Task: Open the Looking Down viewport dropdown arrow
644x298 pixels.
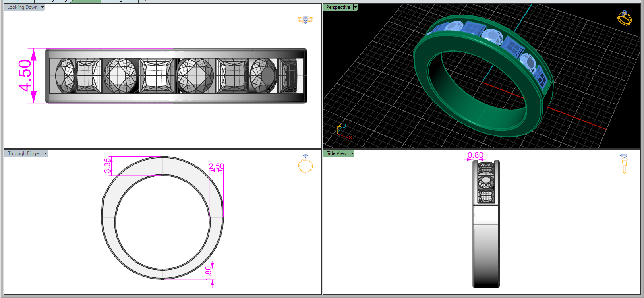Action: click(43, 7)
